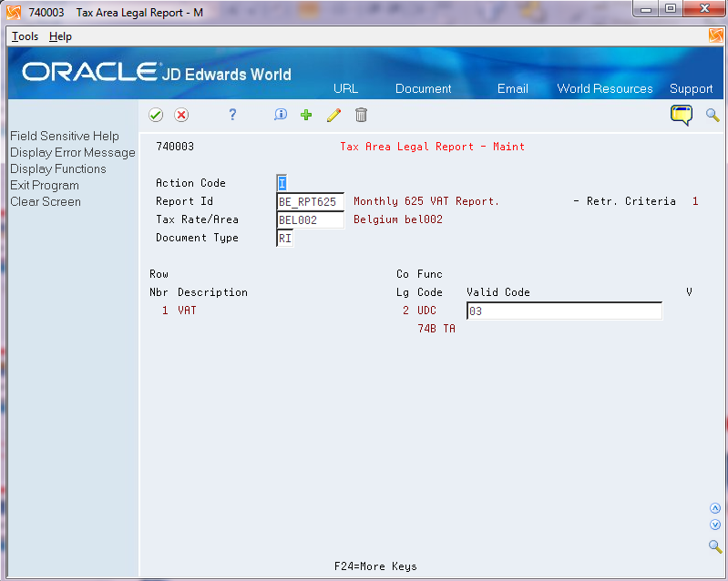Select Field Sensitive Help
The height and width of the screenshot is (581, 728).
point(65,136)
